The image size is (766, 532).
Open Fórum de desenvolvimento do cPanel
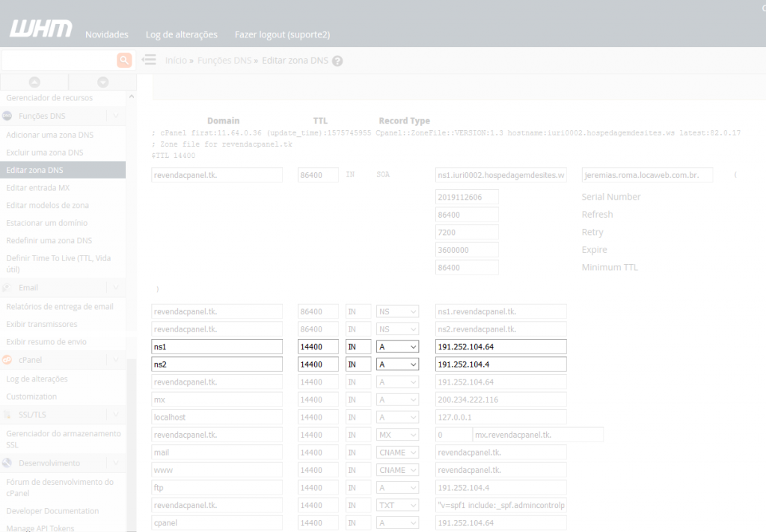click(x=60, y=488)
